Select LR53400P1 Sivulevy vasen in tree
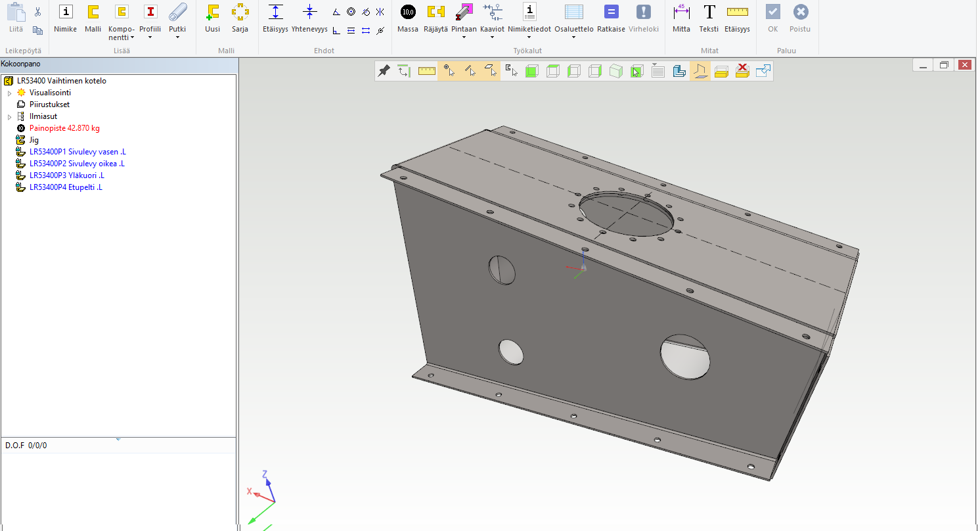This screenshot has height=531, width=980. click(77, 152)
